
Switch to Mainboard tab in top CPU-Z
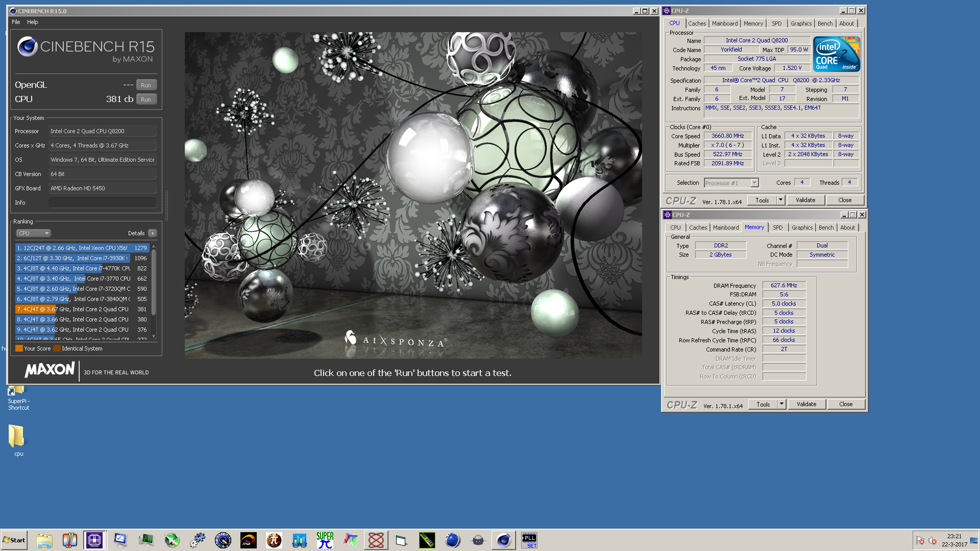pos(725,23)
